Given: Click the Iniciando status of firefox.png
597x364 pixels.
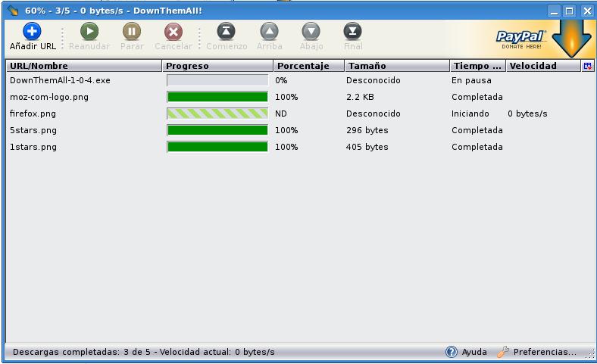Looking at the screenshot, I should tap(470, 114).
